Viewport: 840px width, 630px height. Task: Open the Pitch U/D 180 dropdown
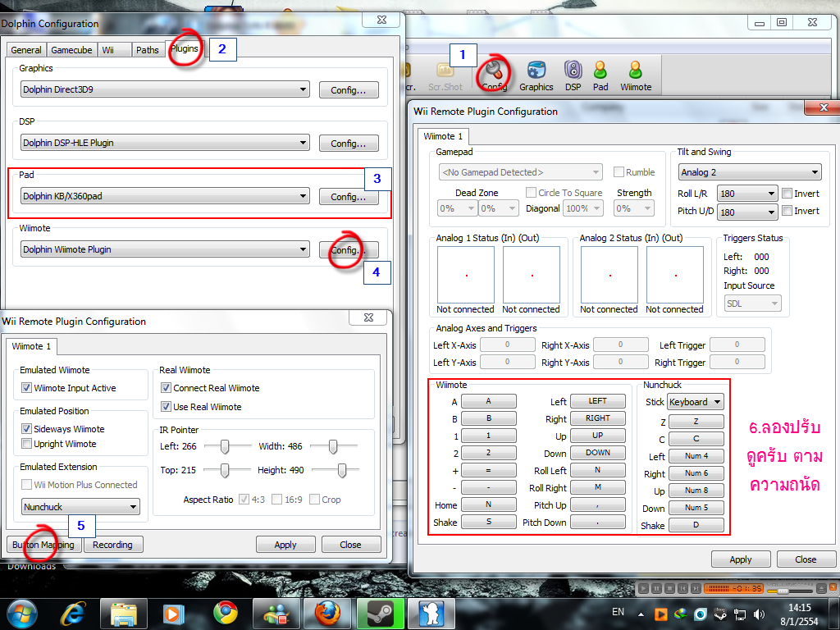pos(747,212)
